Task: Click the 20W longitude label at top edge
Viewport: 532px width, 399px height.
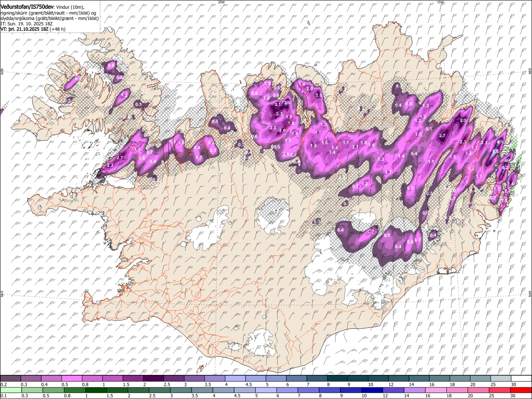Action: [221, 2]
